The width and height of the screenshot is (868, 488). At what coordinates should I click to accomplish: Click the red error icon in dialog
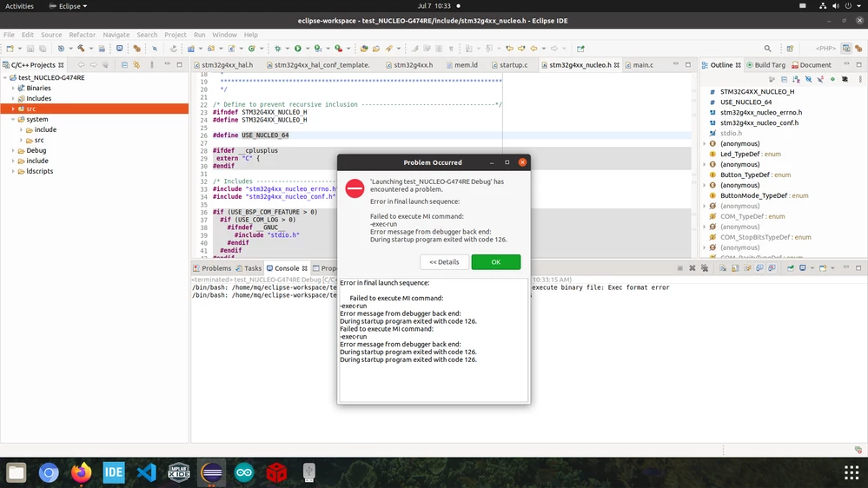tap(354, 188)
